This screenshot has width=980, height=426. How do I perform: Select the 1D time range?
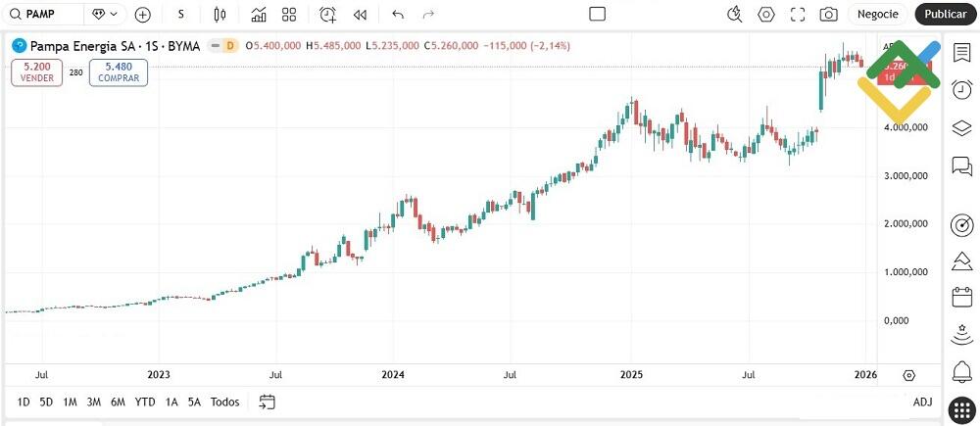click(x=24, y=402)
